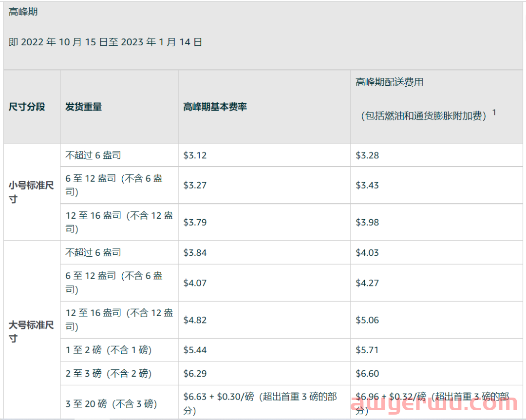Click the $3.28 fulfillment fee cell
The image size is (526, 420).
(x=367, y=155)
